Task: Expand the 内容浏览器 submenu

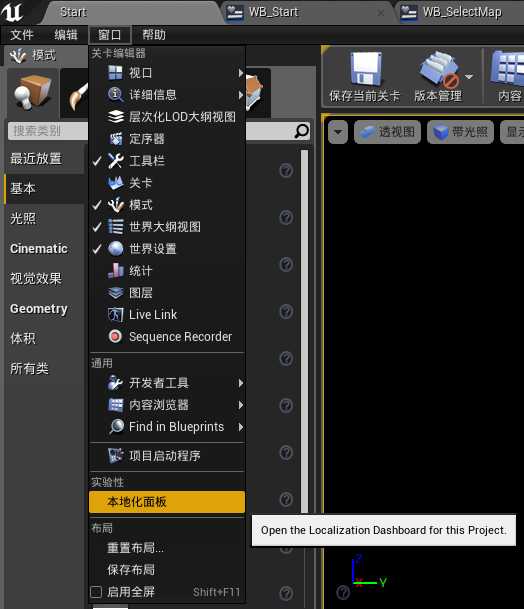Action: pos(167,405)
